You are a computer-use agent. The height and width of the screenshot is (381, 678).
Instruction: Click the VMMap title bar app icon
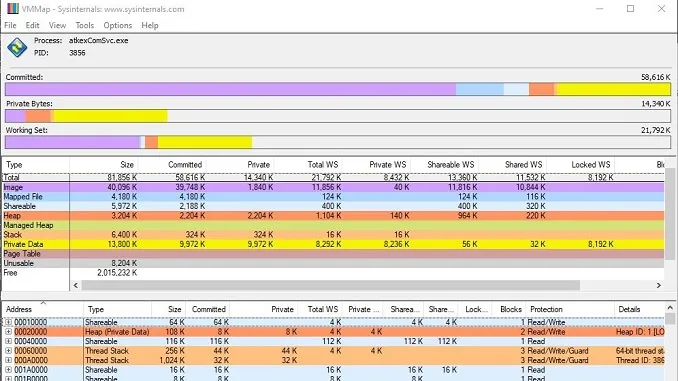[13, 9]
